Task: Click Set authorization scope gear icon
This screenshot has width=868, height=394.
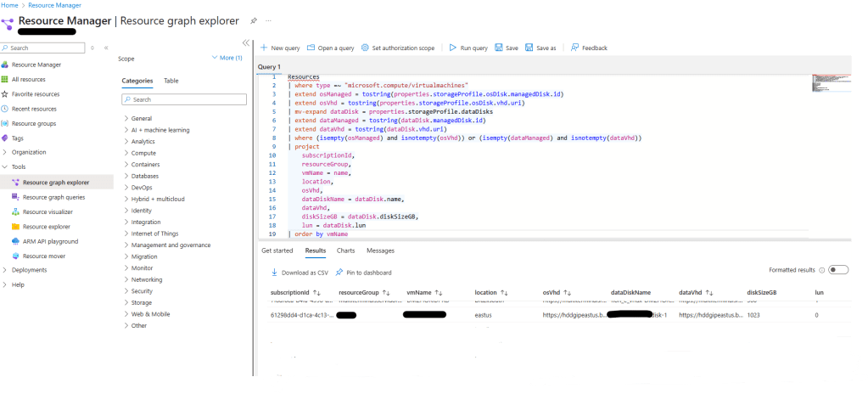Action: pyautogui.click(x=365, y=48)
